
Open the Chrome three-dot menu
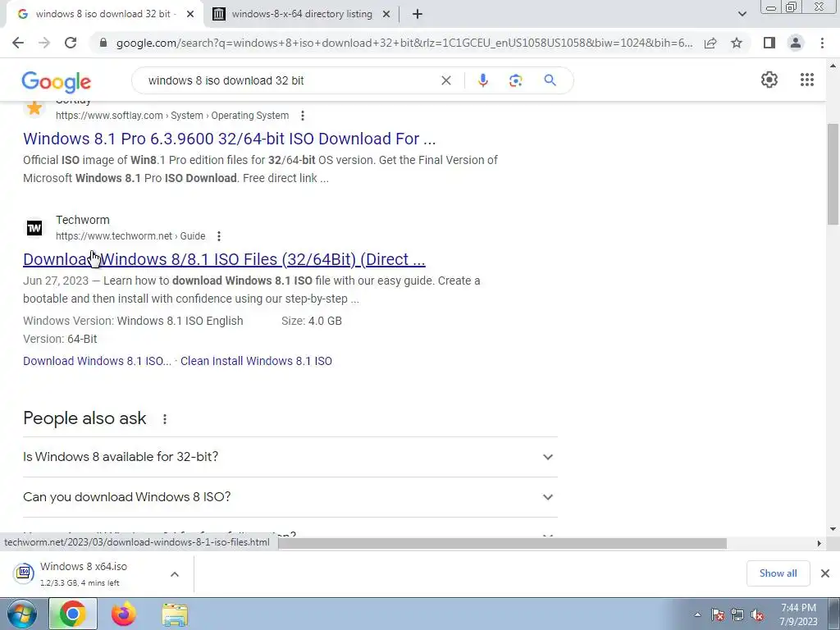pos(822,43)
